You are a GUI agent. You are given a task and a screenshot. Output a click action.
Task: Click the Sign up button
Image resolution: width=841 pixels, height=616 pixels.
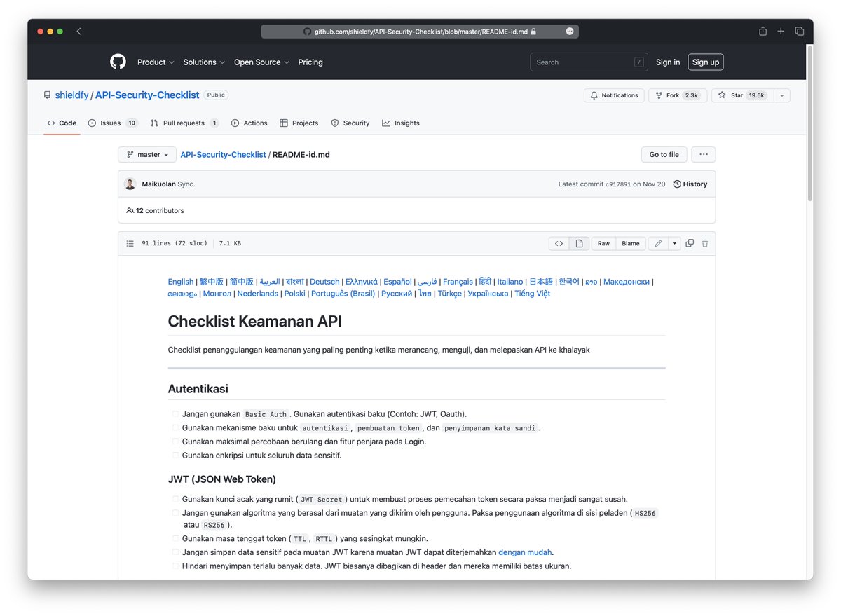click(x=706, y=62)
